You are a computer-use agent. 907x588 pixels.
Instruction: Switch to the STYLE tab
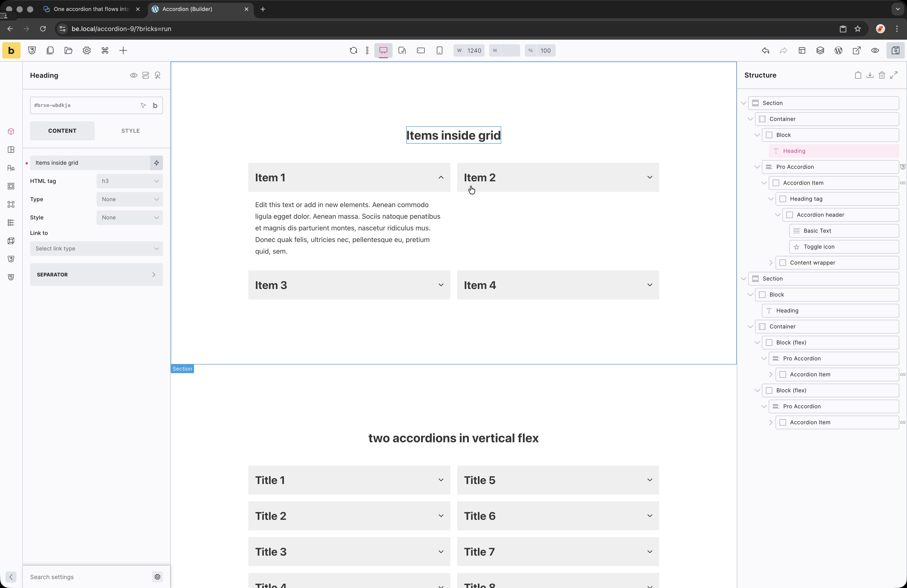[x=130, y=131]
